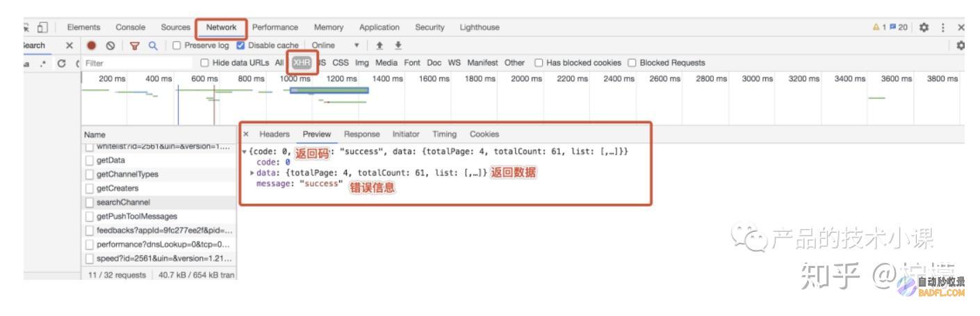This screenshot has height=316, width=980.
Task: Open the Performance panel
Action: [x=276, y=26]
